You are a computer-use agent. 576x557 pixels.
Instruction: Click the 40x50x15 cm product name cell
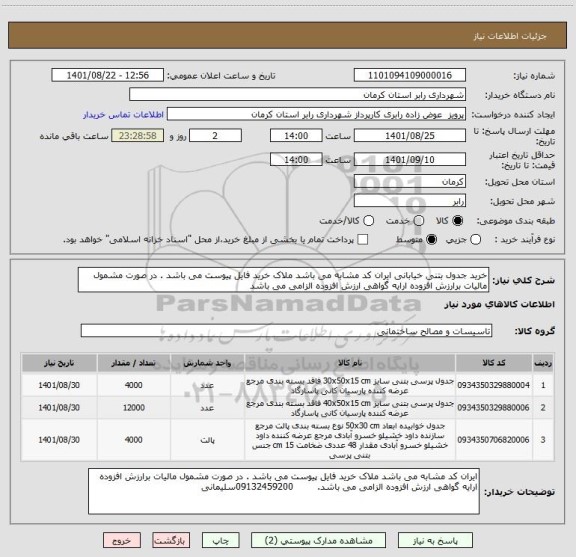click(350, 407)
